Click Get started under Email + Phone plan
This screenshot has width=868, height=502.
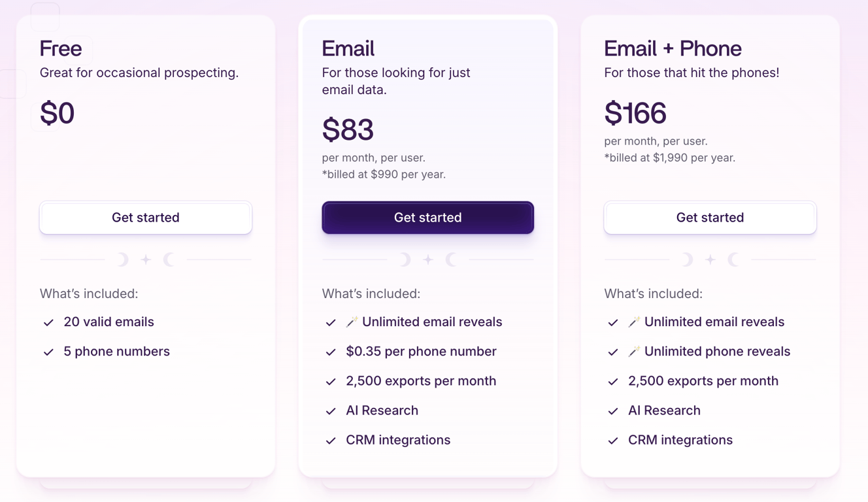(710, 218)
